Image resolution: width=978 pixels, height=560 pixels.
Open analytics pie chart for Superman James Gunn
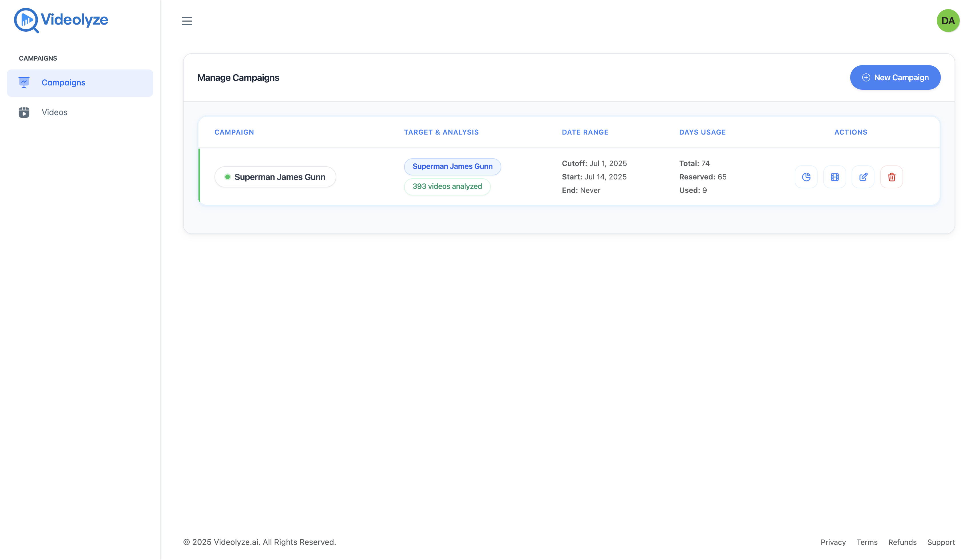tap(806, 177)
